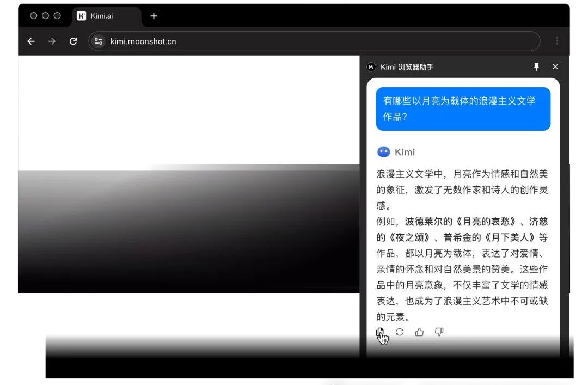This screenshot has height=385, width=588.
Task: Open site info icon in the address bar
Action: (x=99, y=41)
